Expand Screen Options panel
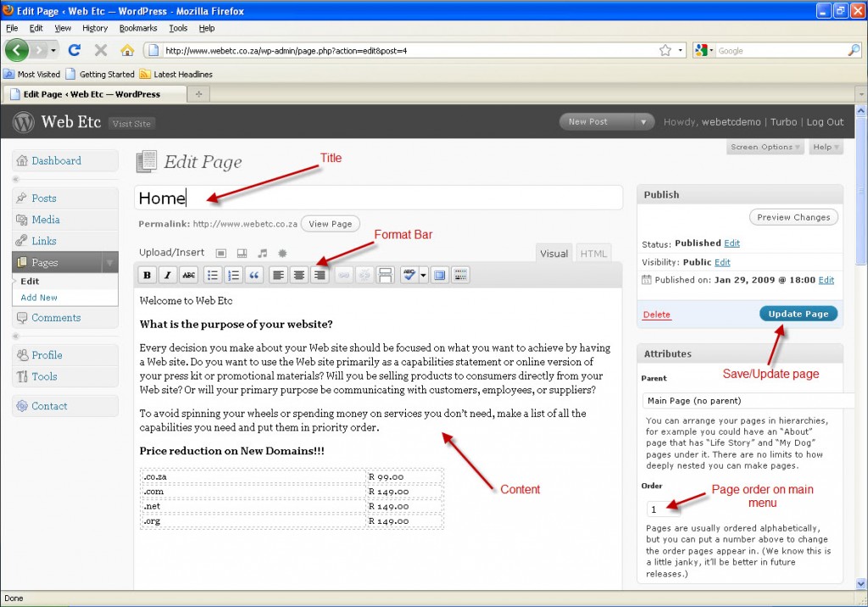Image resolution: width=868 pixels, height=607 pixels. (x=765, y=147)
